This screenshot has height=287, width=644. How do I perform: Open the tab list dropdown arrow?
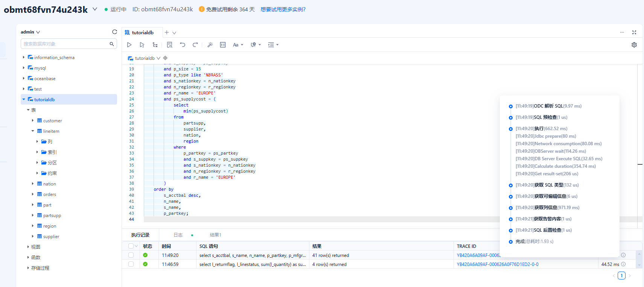point(174,33)
